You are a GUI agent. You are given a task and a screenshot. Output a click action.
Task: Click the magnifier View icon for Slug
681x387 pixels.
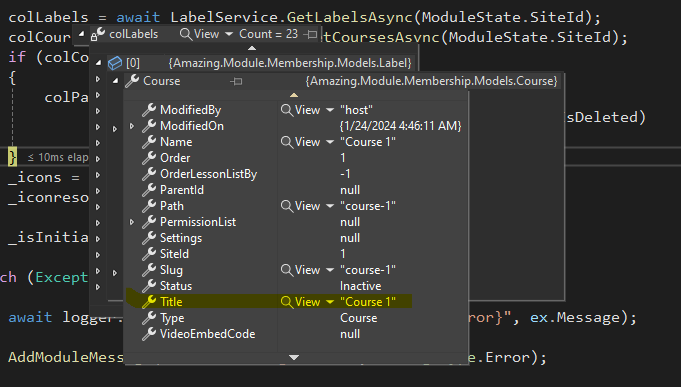[x=287, y=270]
